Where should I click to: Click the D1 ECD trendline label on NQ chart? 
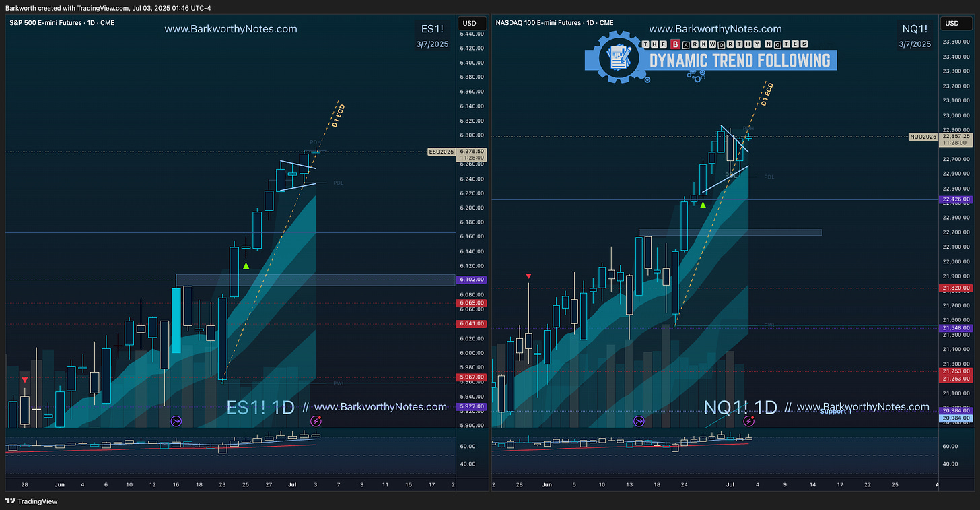(767, 95)
